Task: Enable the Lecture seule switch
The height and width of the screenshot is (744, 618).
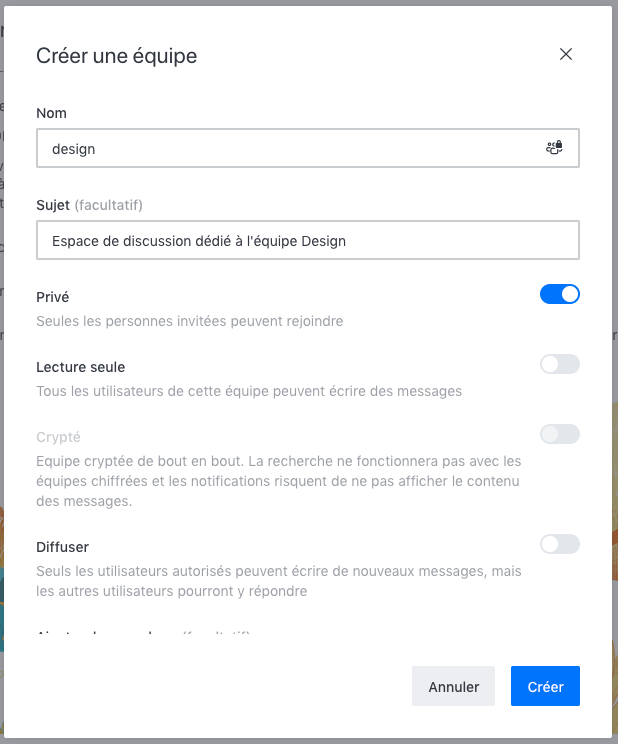Action: [560, 364]
